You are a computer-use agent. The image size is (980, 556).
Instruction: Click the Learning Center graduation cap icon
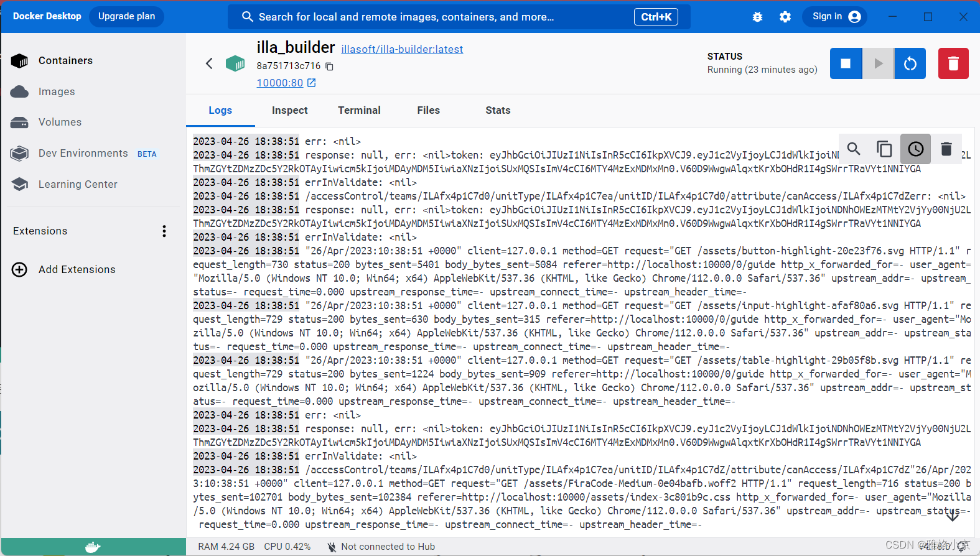[19, 184]
